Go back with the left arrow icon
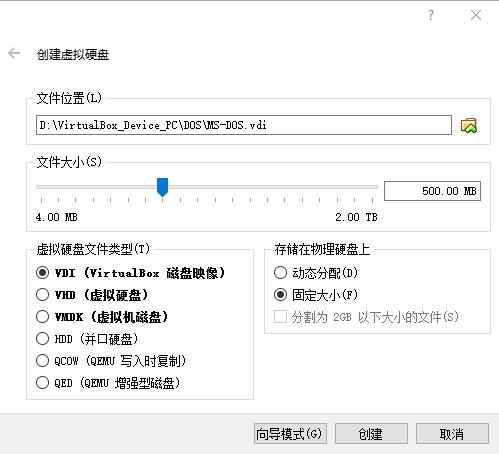This screenshot has width=499, height=454. pyautogui.click(x=14, y=53)
